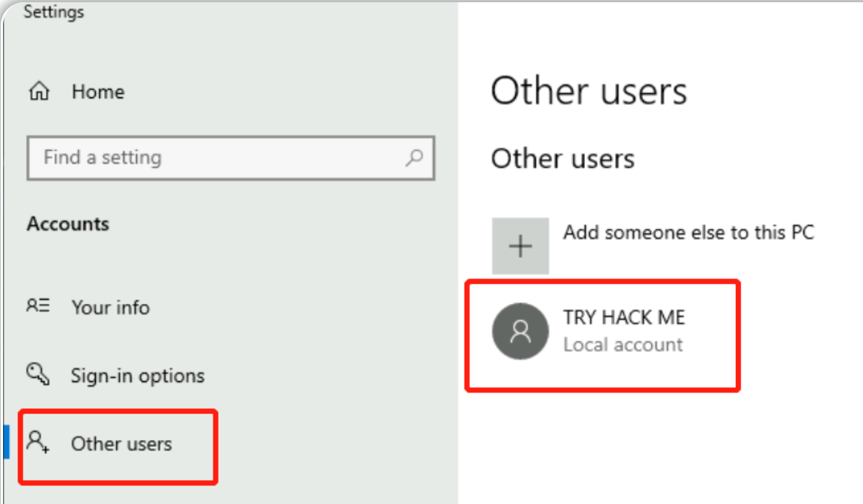This screenshot has width=863, height=504.
Task: Focus the Find a setting field
Action: click(230, 158)
